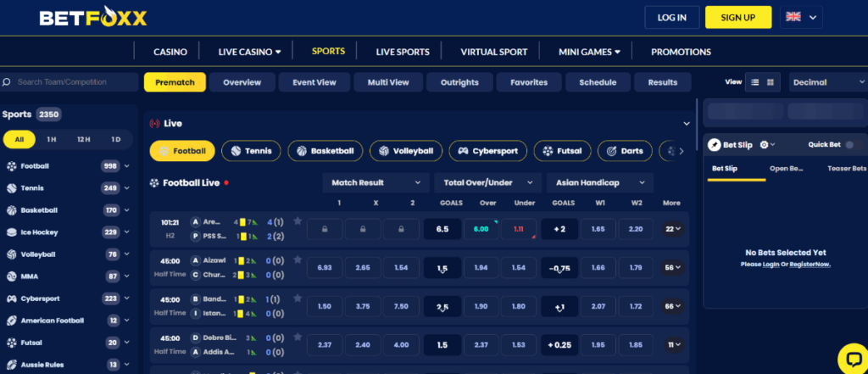The width and height of the screenshot is (868, 374).
Task: Open the PROMOTIONS menu item
Action: point(681,52)
